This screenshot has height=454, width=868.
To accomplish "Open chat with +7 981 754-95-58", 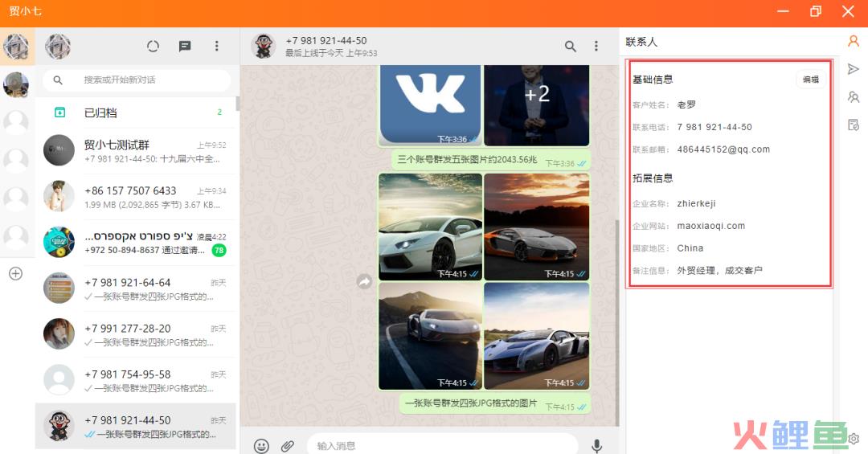I will tap(136, 380).
